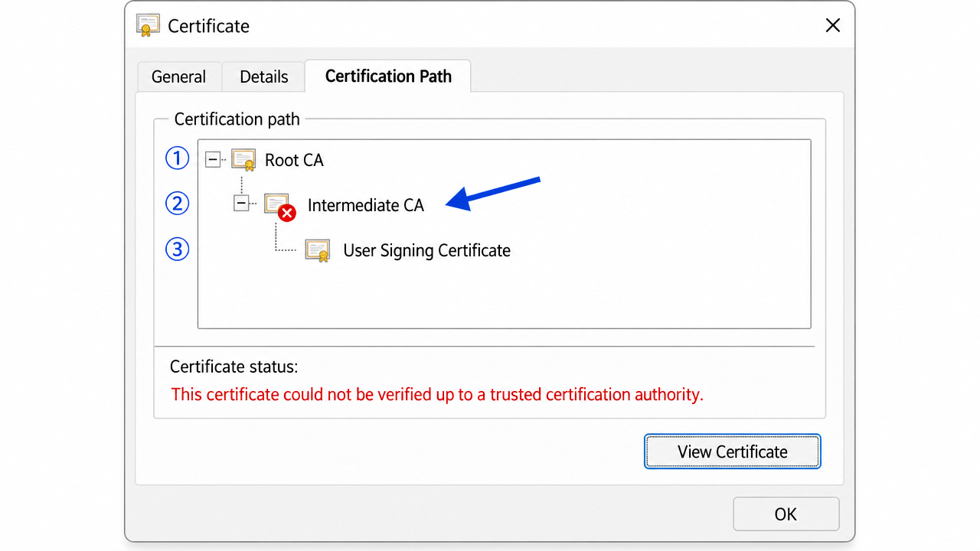This screenshot has width=980, height=551.
Task: Click the Root CA certificate icon
Action: [243, 160]
